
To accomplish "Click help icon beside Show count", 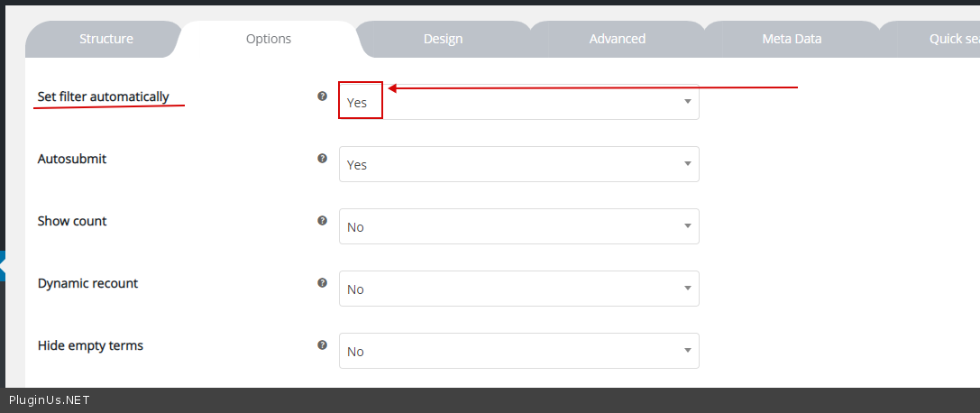I will coord(322,220).
